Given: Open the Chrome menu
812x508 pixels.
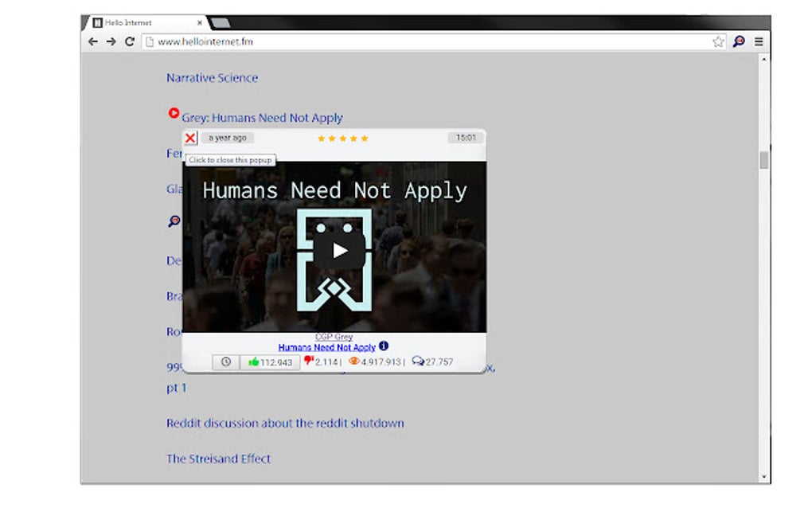Looking at the screenshot, I should [x=758, y=41].
